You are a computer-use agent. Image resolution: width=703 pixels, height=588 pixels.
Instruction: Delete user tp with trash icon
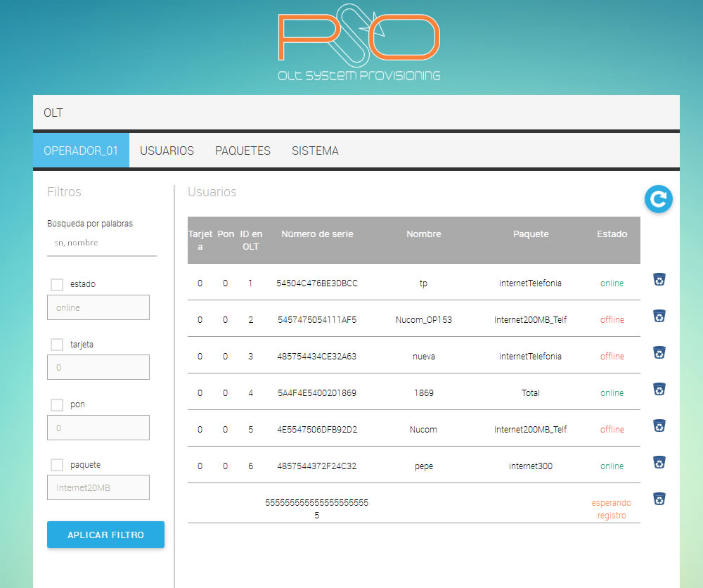659,280
